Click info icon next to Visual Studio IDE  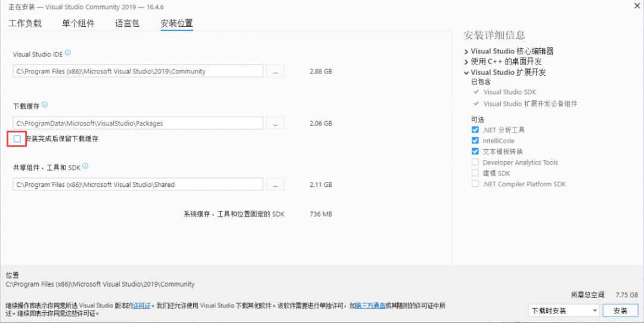(x=68, y=53)
